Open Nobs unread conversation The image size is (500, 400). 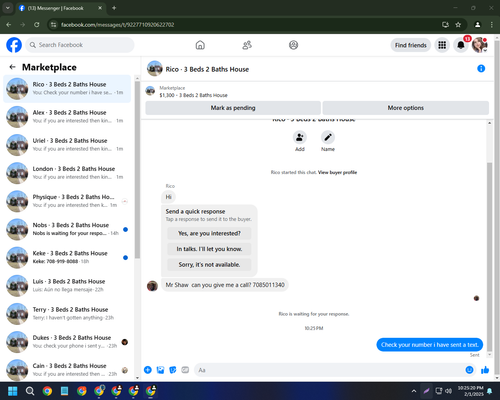coord(67,229)
